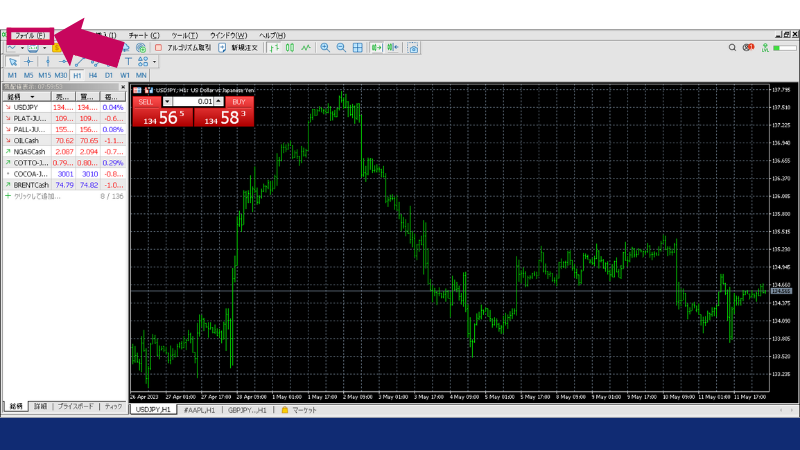
Task: Select the crosshair cursor tool
Action: pyautogui.click(x=29, y=61)
